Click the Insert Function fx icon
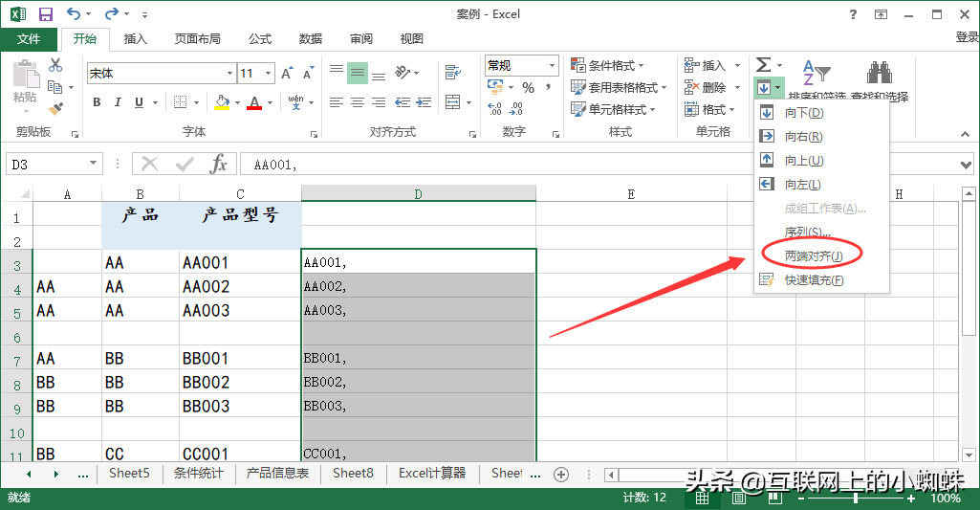This screenshot has height=510, width=980. (219, 165)
